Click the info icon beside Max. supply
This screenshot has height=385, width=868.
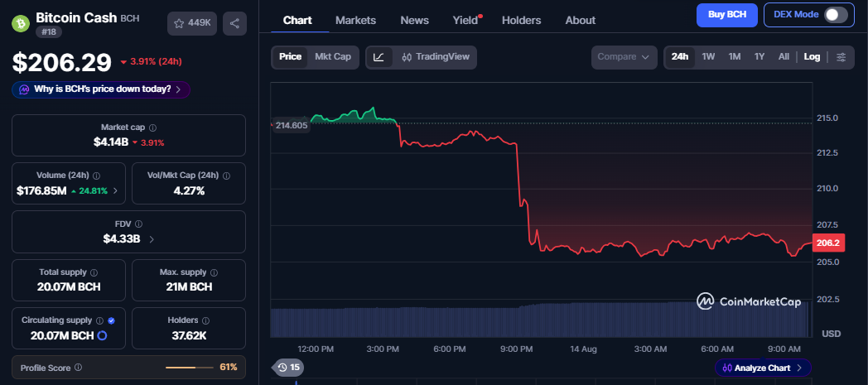click(215, 272)
